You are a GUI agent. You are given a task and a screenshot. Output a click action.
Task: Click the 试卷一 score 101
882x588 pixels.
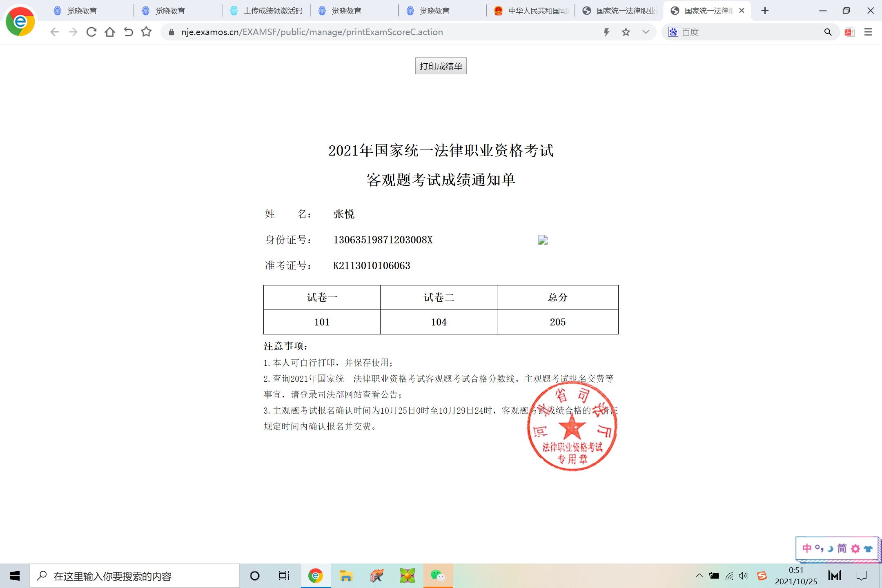pos(322,322)
